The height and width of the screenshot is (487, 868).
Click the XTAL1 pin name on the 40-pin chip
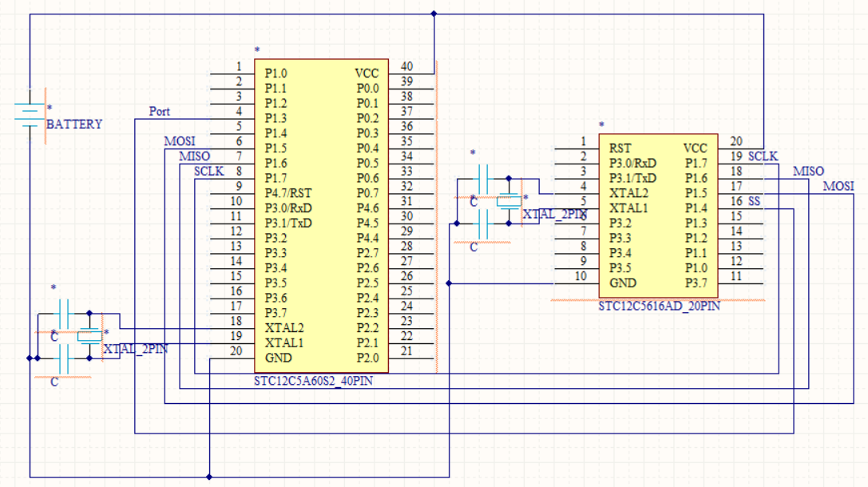pyautogui.click(x=284, y=342)
